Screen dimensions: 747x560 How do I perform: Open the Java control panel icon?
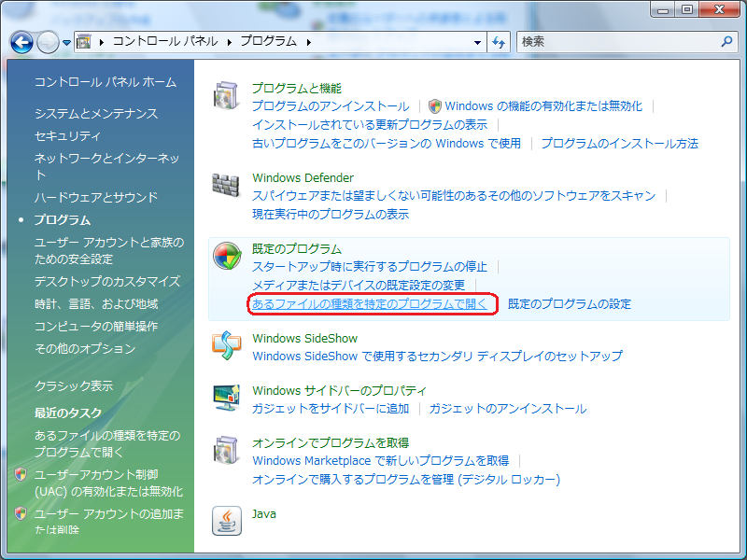pyautogui.click(x=227, y=521)
